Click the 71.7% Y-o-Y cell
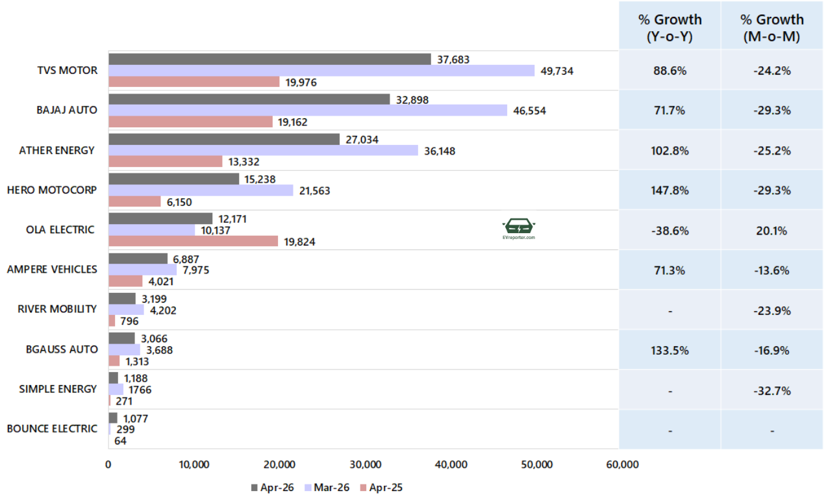 click(670, 110)
